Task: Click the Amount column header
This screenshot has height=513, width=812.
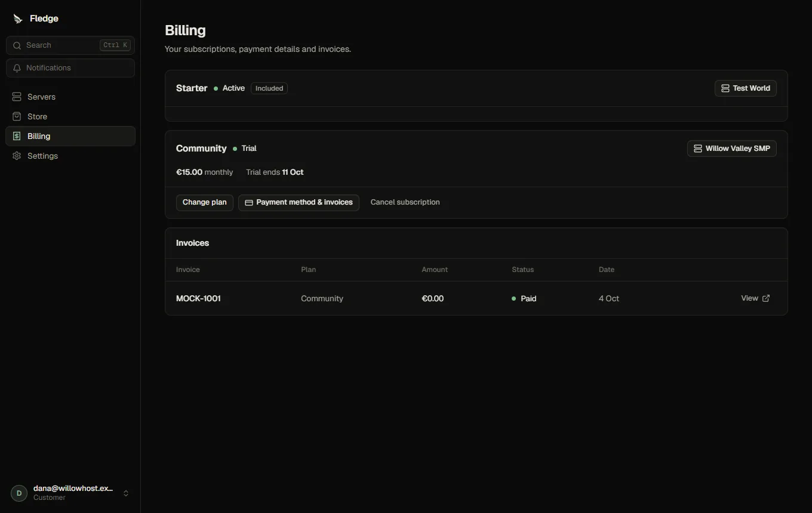Action: pyautogui.click(x=435, y=270)
